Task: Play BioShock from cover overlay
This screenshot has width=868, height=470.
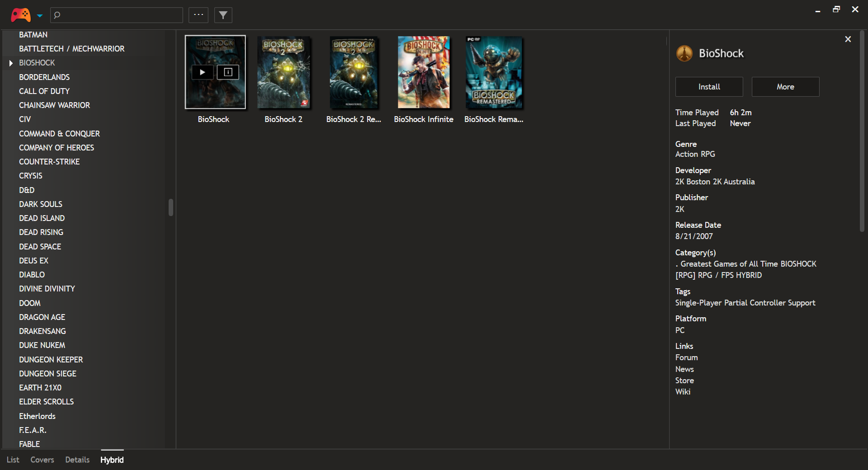Action: click(x=203, y=72)
